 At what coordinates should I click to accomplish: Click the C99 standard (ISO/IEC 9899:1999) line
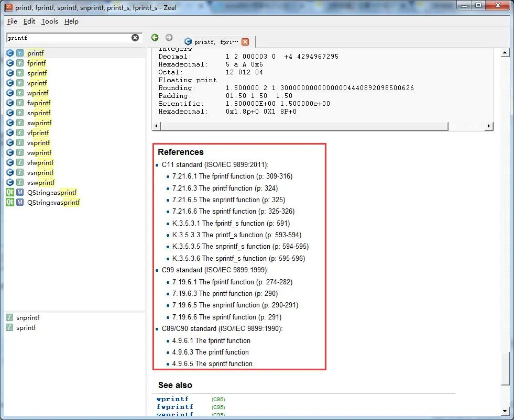[x=215, y=270]
